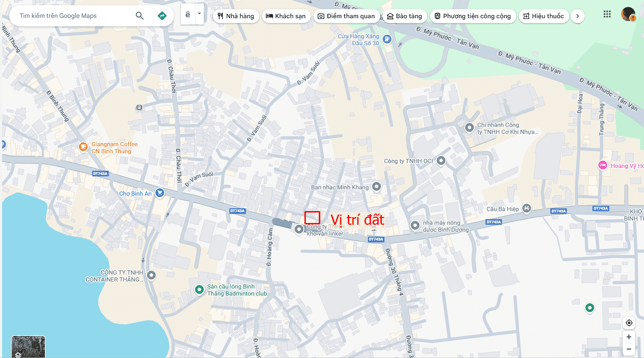Zoom out with the minus button

(629, 349)
